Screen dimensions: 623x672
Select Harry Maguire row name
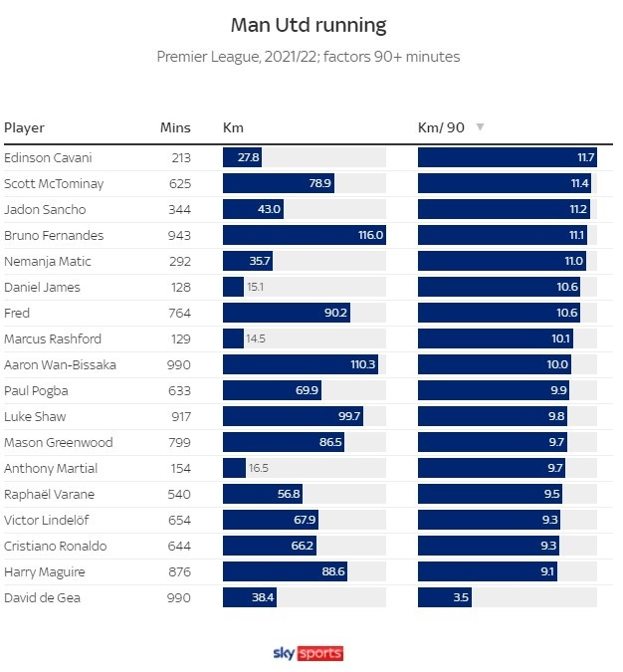(x=45, y=572)
